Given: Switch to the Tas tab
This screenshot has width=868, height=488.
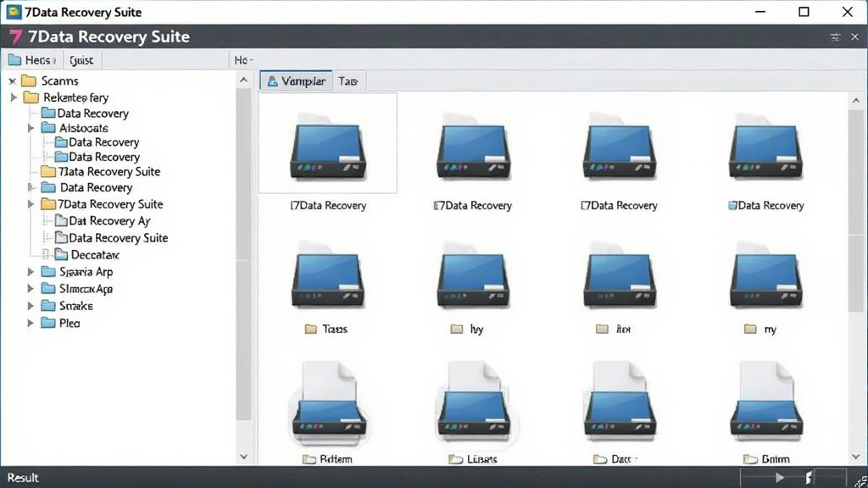Looking at the screenshot, I should [x=348, y=80].
